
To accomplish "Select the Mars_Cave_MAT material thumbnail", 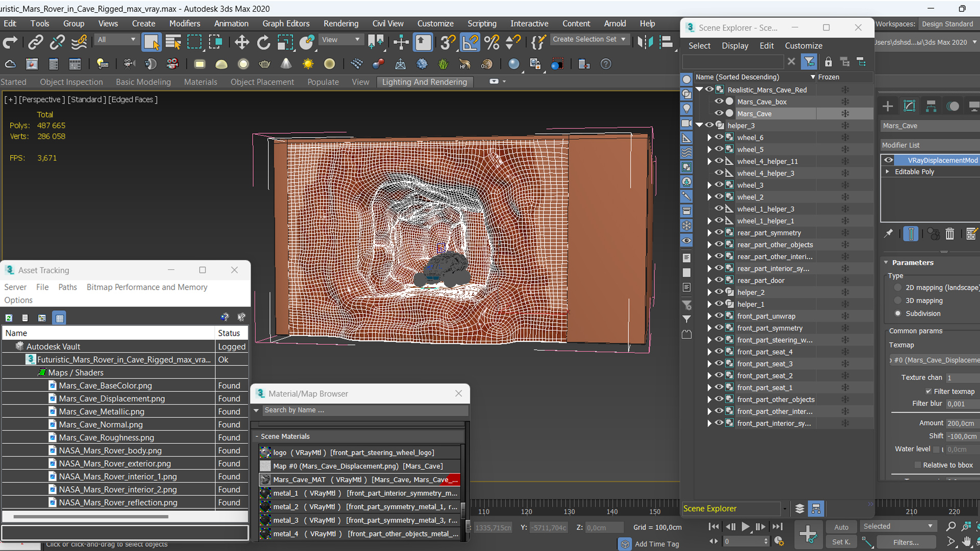I will (x=265, y=480).
